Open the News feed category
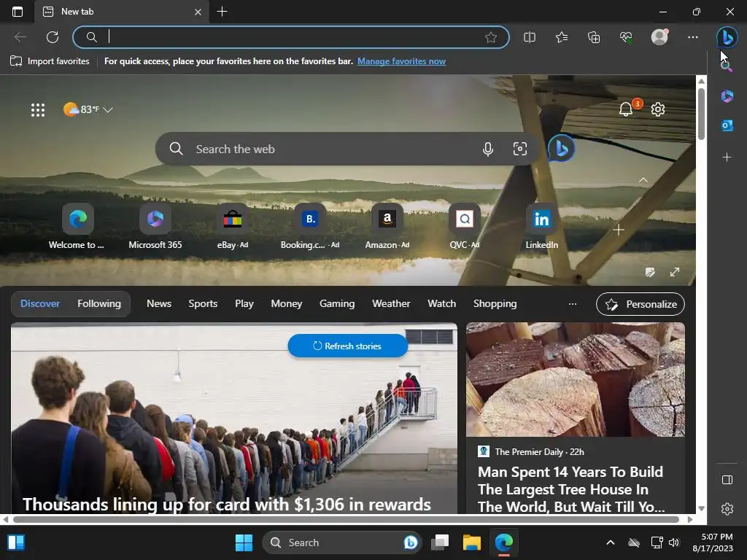Screen dimensions: 747x560 pyautogui.click(x=158, y=304)
